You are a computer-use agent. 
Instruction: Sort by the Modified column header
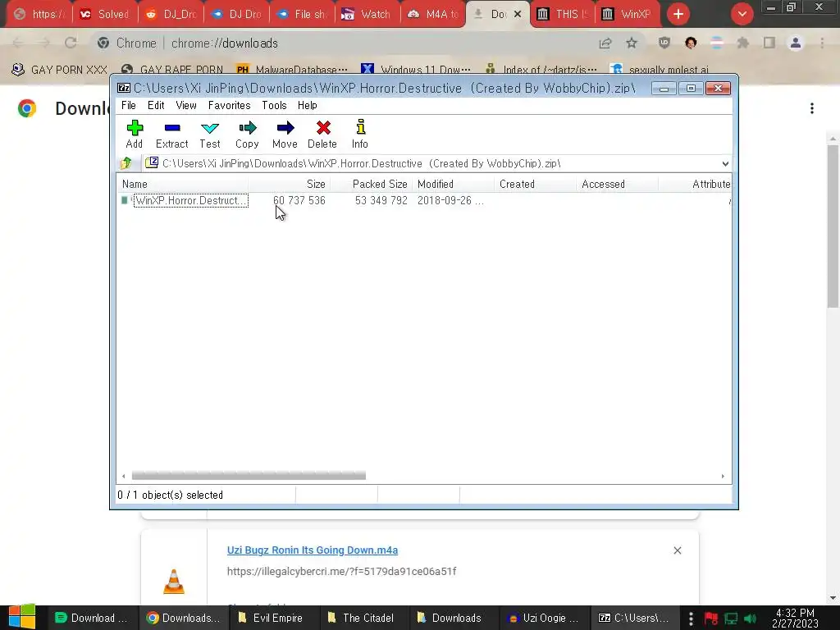pyautogui.click(x=453, y=185)
